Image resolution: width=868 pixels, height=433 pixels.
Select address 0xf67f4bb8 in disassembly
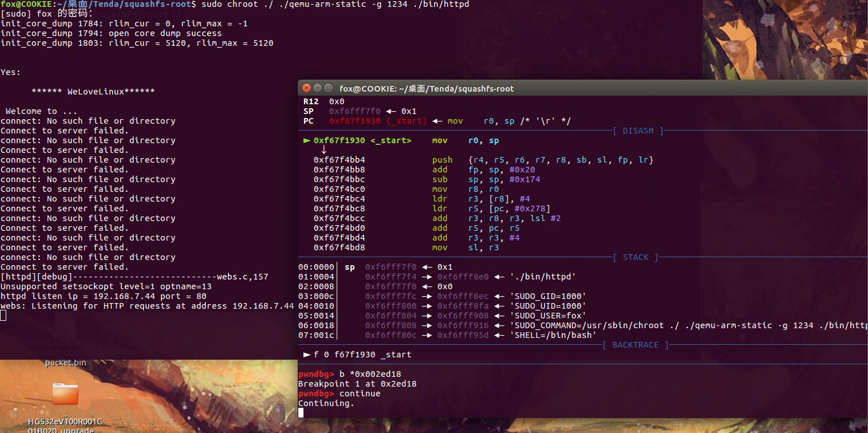pos(340,170)
